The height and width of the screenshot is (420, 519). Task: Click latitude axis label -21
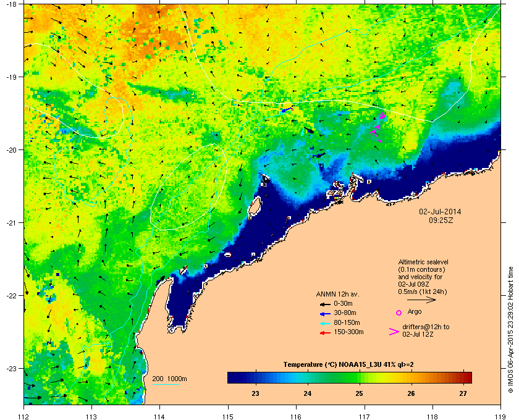(x=12, y=222)
